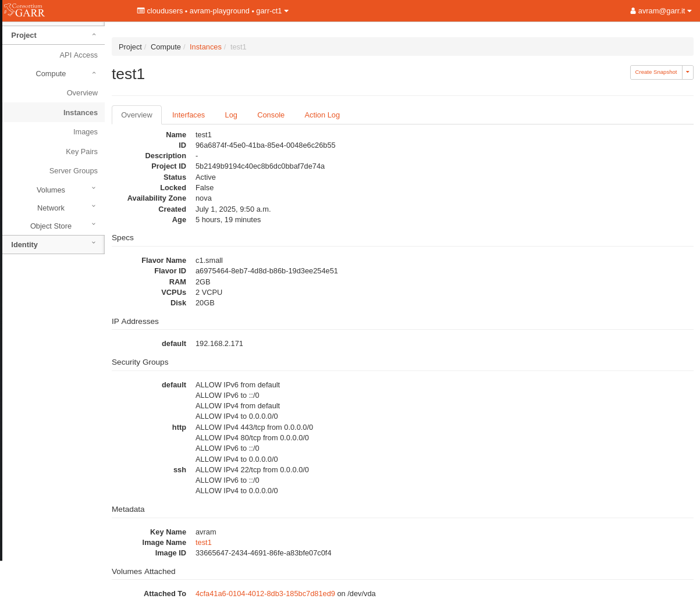Click the Key Name value avram

(206, 532)
